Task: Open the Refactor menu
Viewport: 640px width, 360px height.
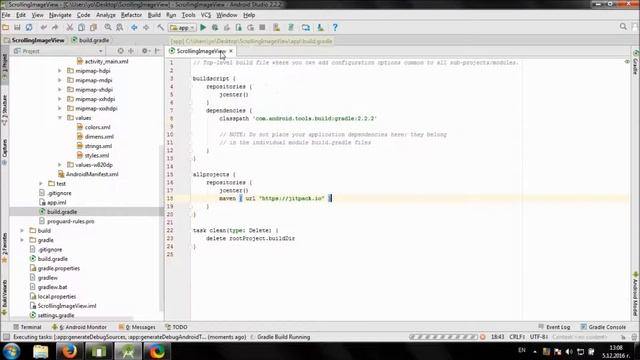Action: coord(131,15)
